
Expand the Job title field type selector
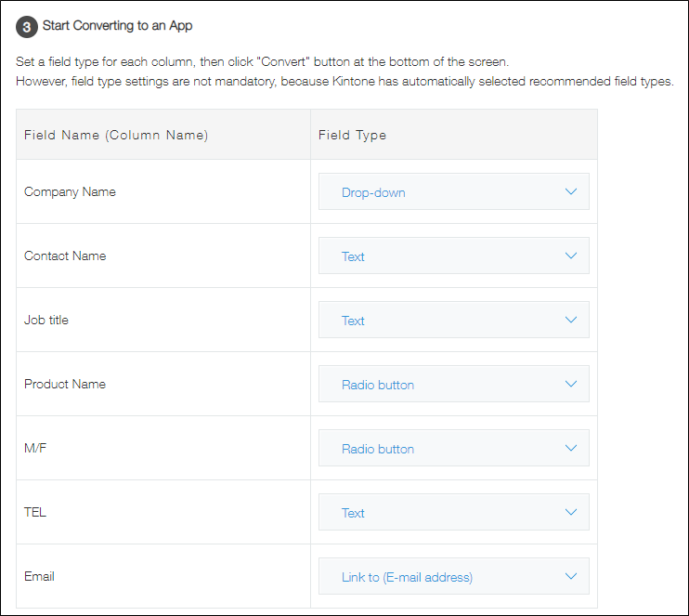453,321
